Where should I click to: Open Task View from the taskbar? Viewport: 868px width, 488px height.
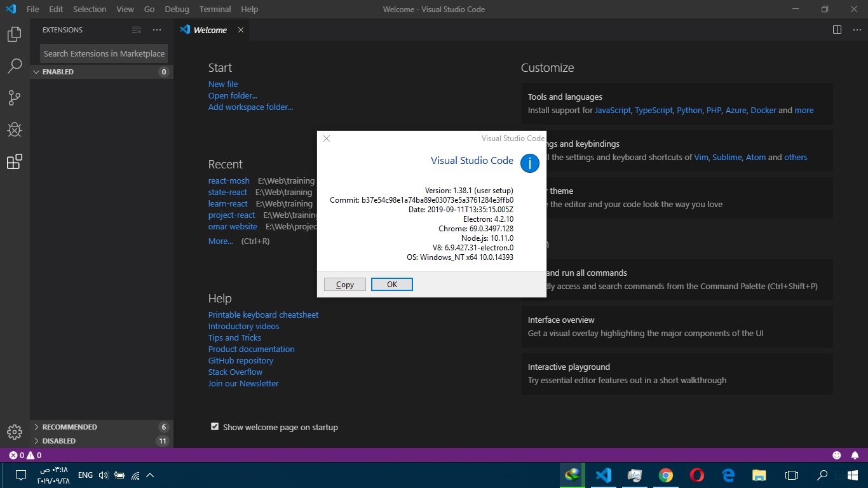click(791, 475)
